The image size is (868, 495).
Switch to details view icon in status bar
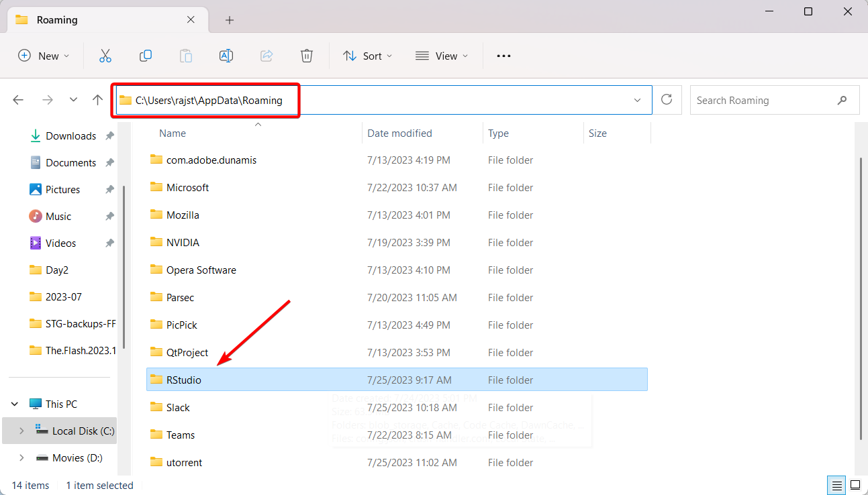(x=836, y=485)
